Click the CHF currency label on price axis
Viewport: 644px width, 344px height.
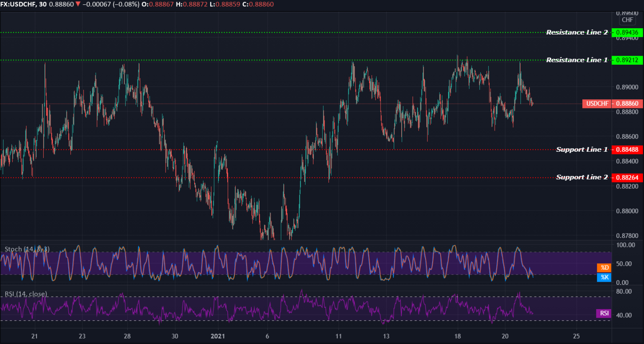click(x=627, y=20)
